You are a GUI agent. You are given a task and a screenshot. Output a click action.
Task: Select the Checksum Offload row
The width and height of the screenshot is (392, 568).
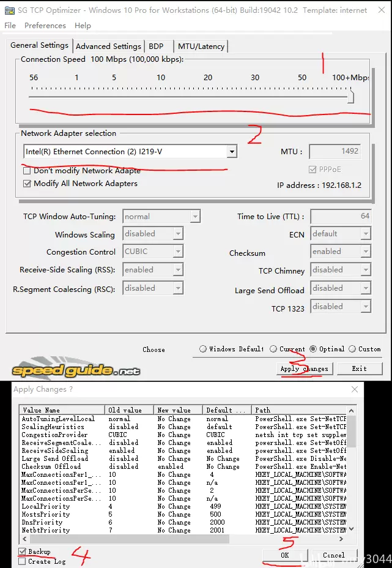click(x=183, y=466)
